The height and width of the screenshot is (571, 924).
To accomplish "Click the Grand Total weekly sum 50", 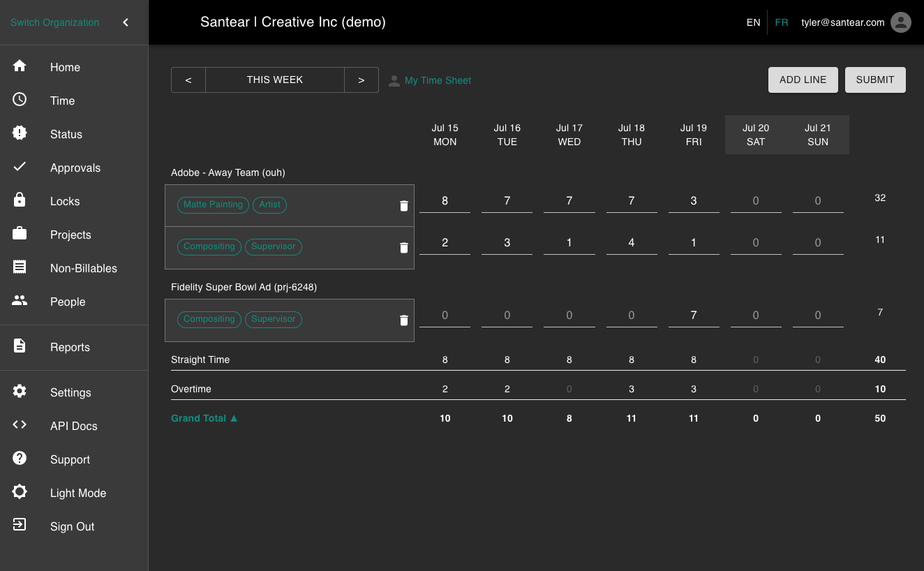I will coord(880,418).
